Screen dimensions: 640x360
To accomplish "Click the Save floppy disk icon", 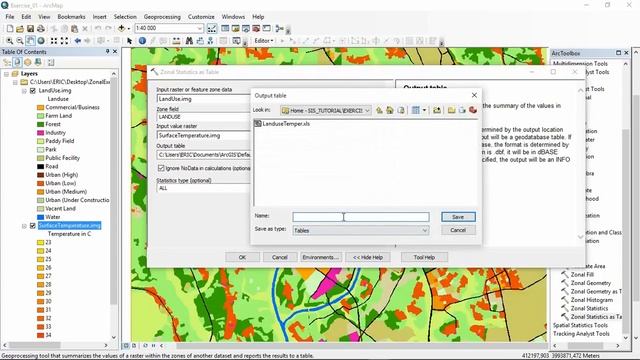I will point(30,29).
